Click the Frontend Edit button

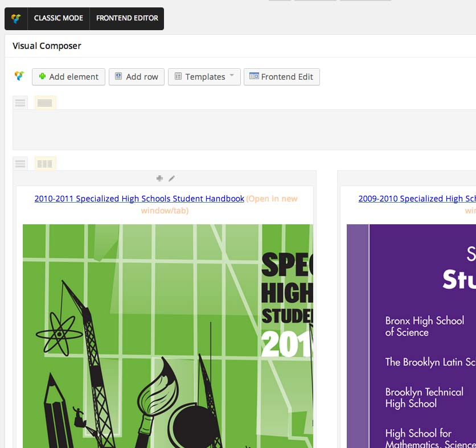tap(282, 77)
